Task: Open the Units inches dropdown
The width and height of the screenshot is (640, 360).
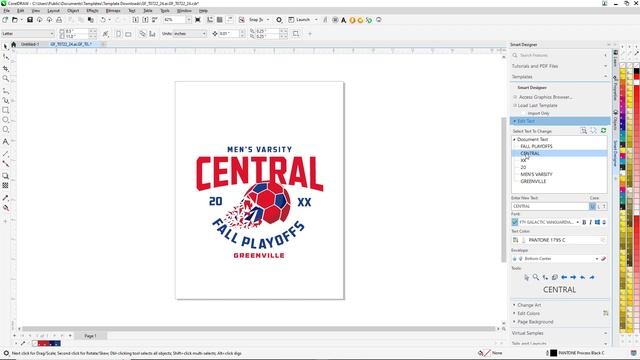Action: (204, 33)
